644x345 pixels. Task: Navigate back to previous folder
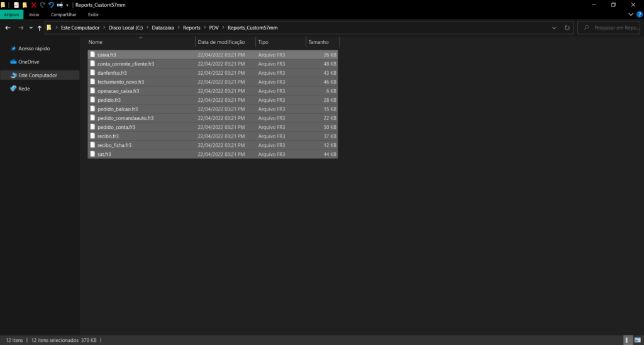click(8, 28)
